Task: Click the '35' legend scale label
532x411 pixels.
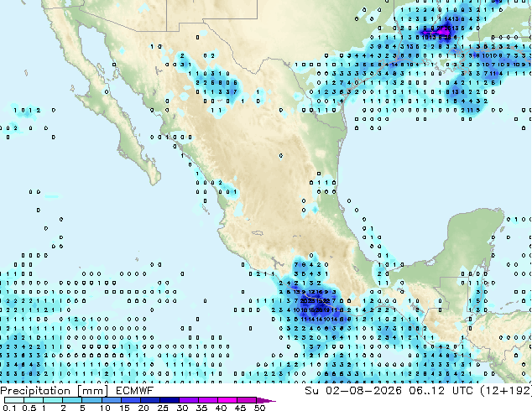Action: [x=201, y=408]
